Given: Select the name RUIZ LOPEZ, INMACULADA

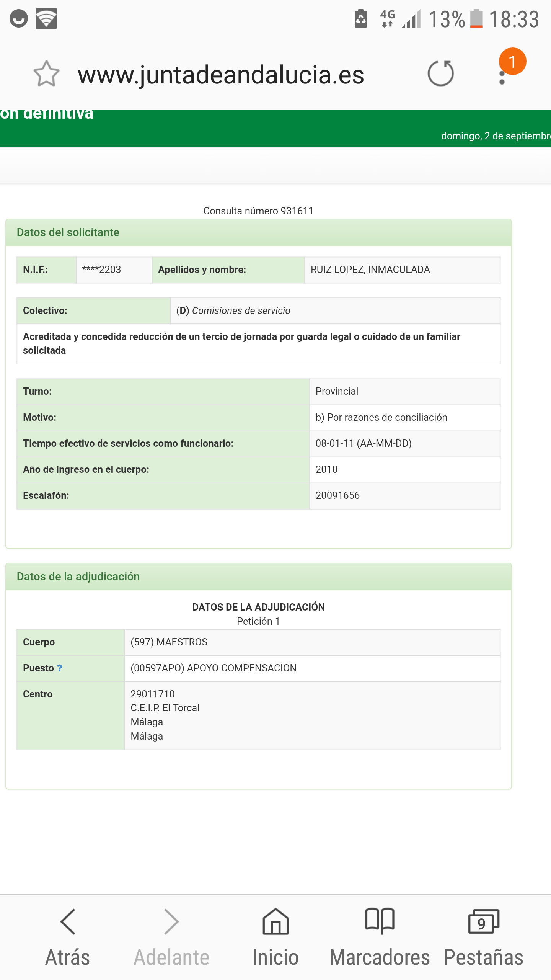Looking at the screenshot, I should [x=370, y=270].
